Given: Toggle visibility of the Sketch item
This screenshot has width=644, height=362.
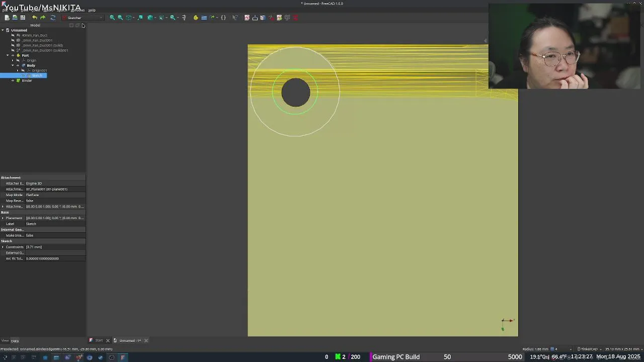Looking at the screenshot, I should 23,75.
